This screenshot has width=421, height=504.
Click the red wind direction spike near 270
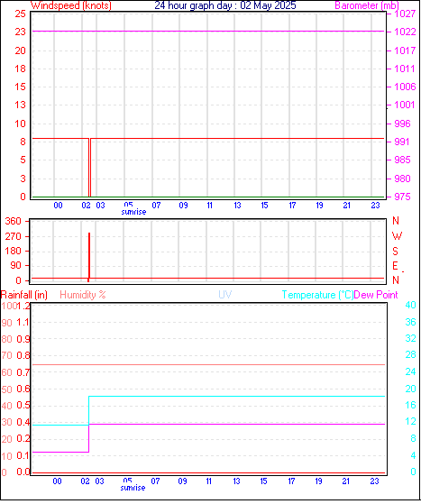[x=89, y=255]
